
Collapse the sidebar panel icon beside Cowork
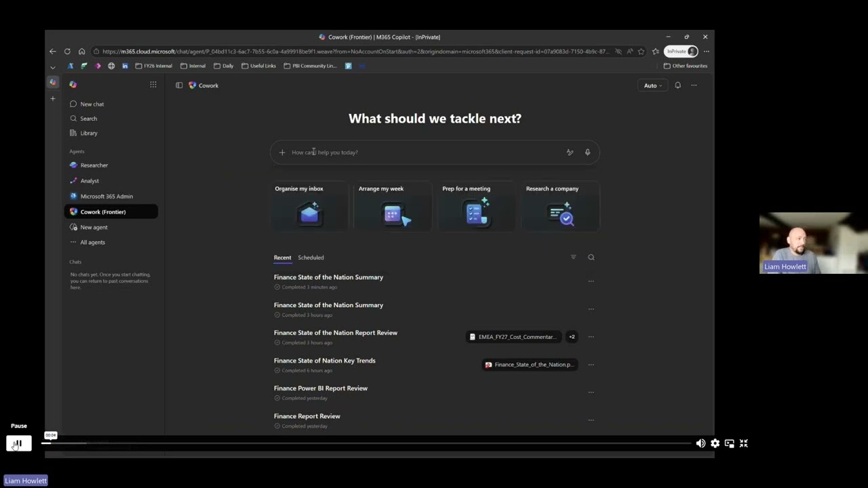(x=179, y=85)
